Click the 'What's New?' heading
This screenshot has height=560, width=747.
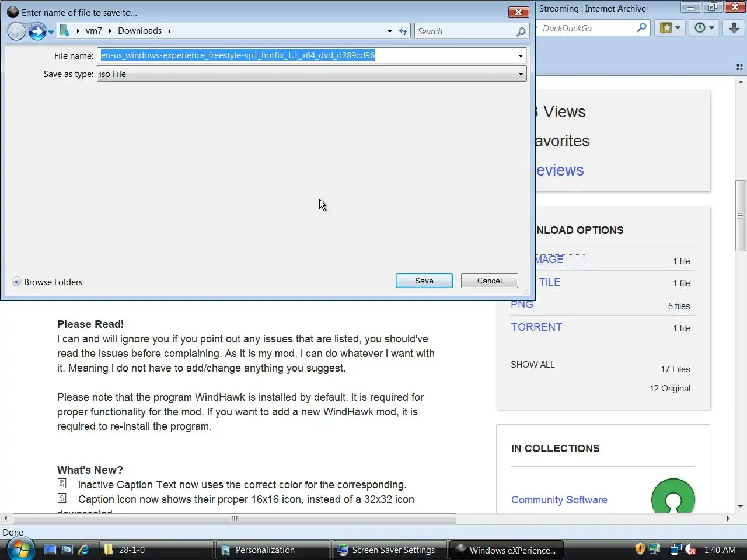pos(90,470)
